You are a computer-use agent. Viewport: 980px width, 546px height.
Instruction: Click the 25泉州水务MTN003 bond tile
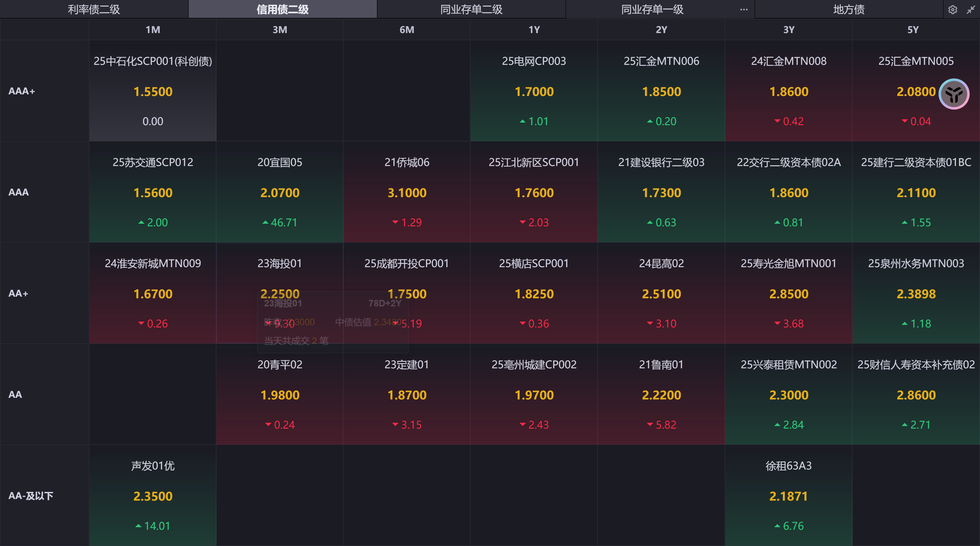tap(916, 293)
